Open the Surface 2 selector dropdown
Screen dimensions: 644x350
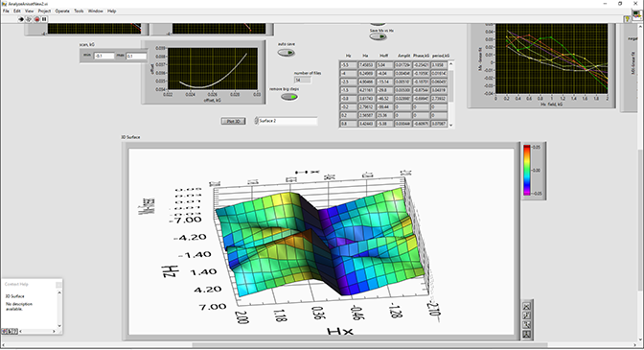pyautogui.click(x=286, y=121)
